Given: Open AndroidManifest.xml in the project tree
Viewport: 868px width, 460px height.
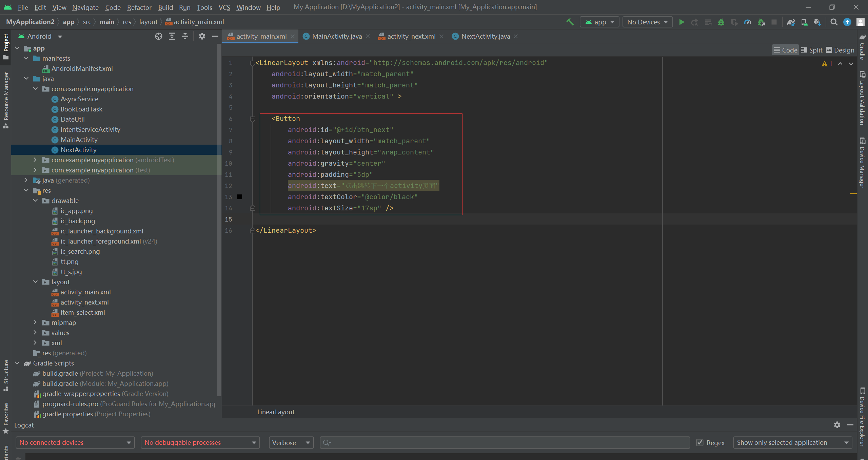Looking at the screenshot, I should click(82, 68).
